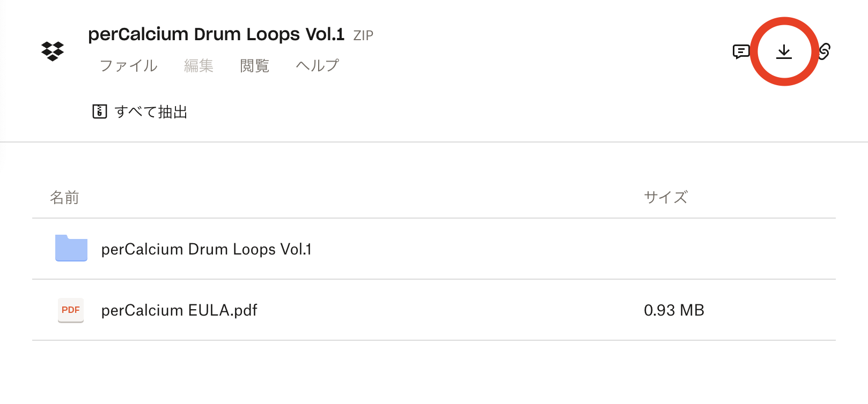Open the ヘルプ menu

[x=317, y=65]
